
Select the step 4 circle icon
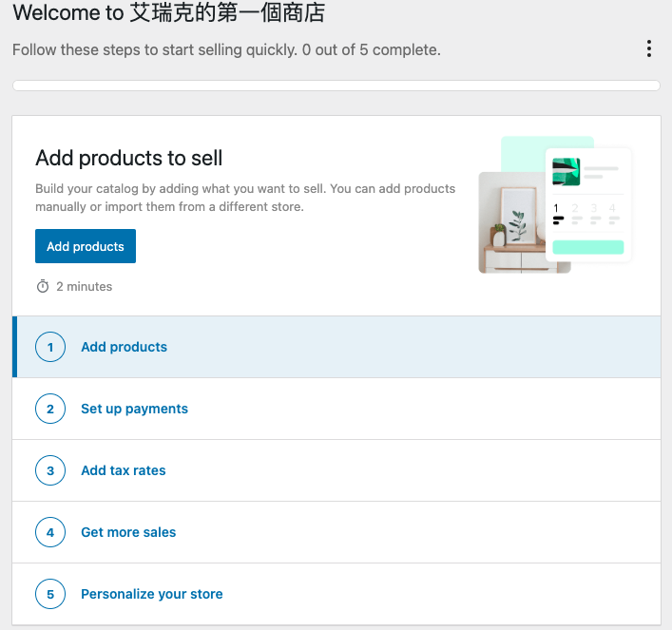(x=50, y=532)
